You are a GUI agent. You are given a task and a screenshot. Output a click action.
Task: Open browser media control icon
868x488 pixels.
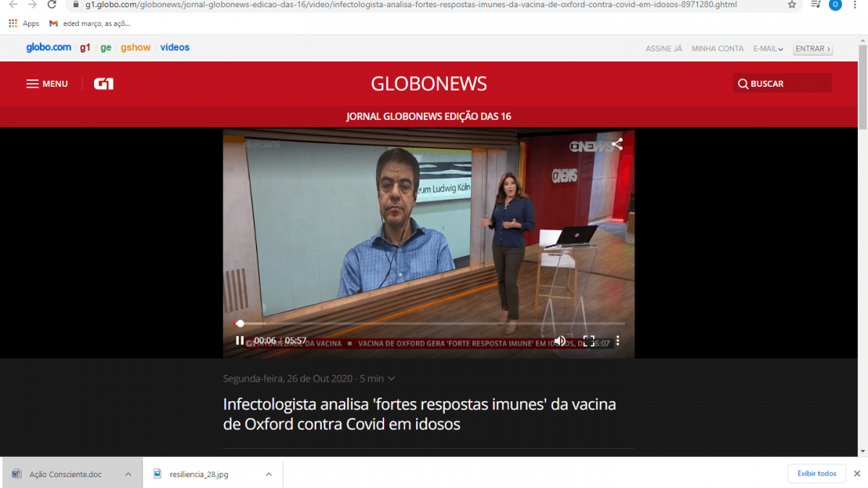pos(816,4)
